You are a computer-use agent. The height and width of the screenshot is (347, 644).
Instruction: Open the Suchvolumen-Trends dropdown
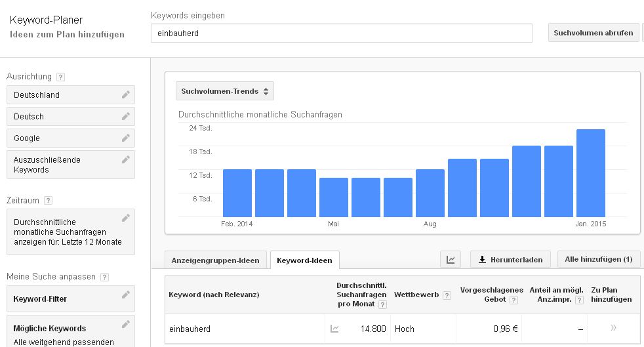tap(225, 91)
